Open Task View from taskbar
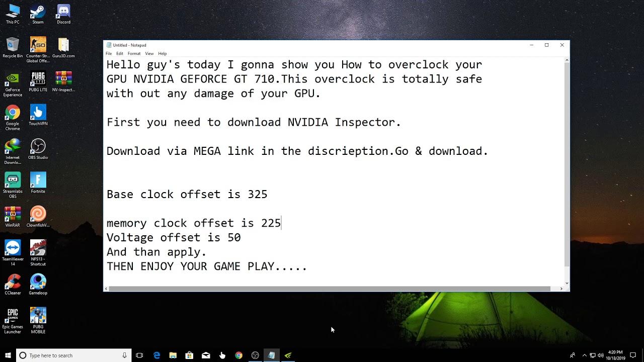 click(139, 355)
